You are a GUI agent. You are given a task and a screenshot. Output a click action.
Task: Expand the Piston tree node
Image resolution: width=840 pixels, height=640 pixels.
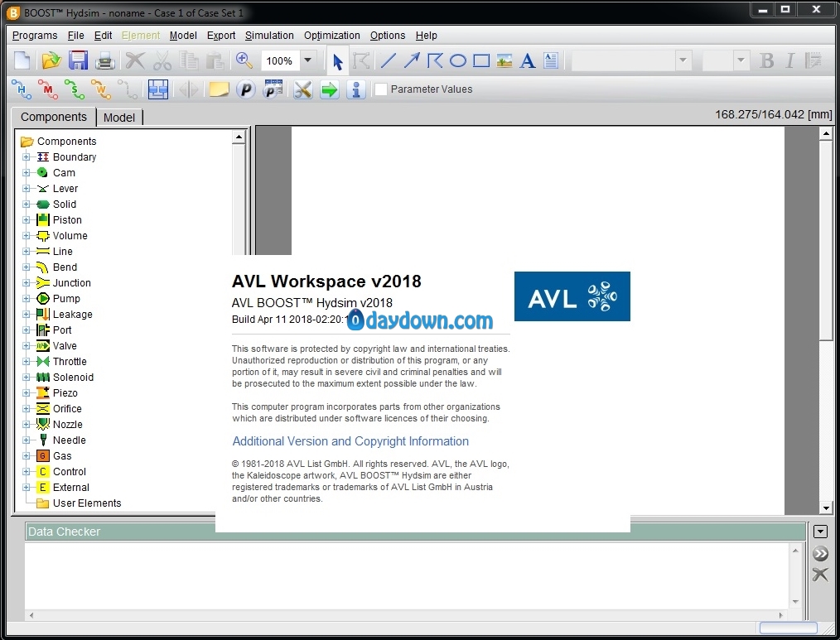pos(27,219)
